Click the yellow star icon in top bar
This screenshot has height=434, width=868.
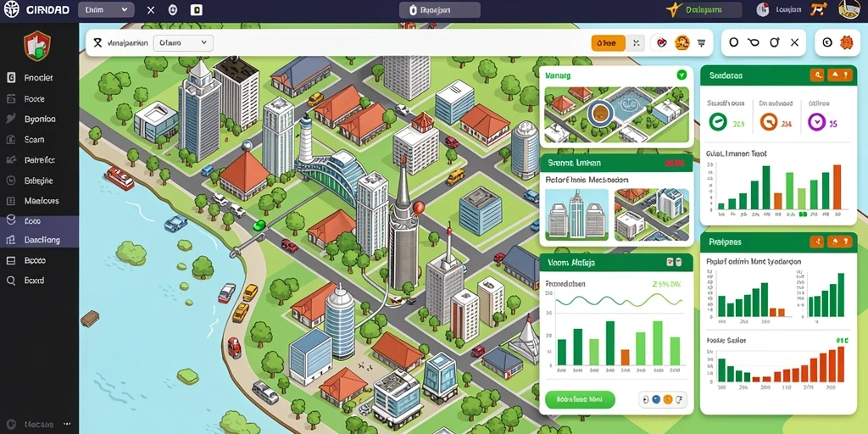(672, 10)
